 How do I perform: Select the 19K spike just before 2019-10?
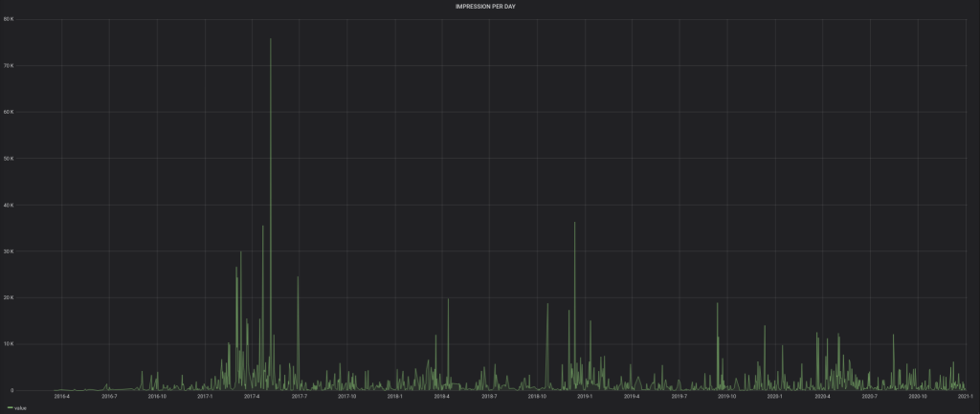718,304
